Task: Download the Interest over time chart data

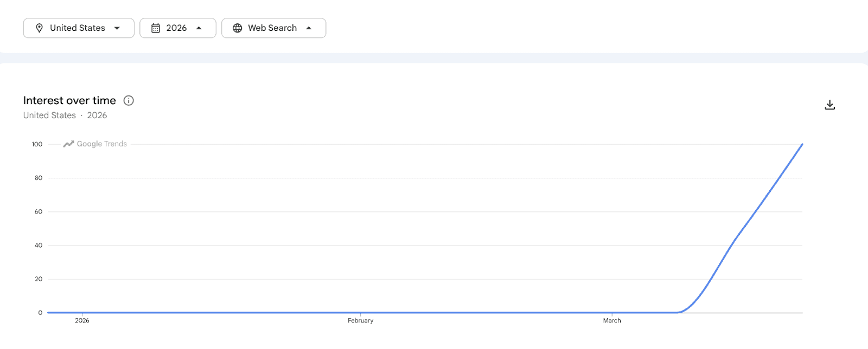Action: (x=829, y=105)
